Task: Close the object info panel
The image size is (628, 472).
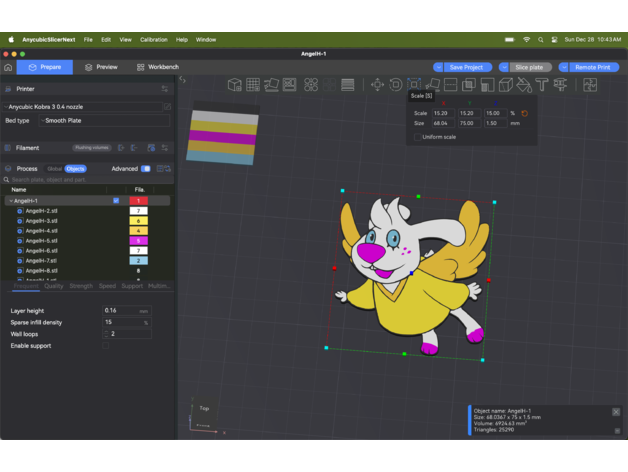Action: (x=616, y=412)
